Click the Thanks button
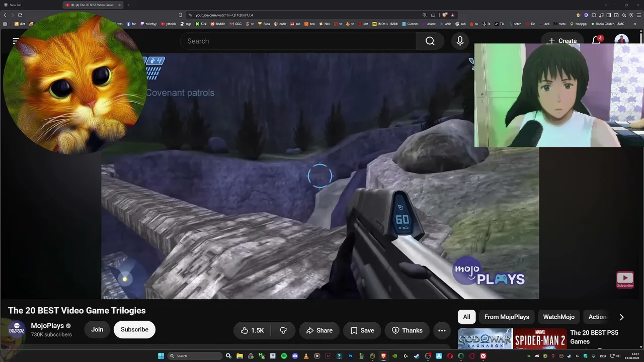The width and height of the screenshot is (644, 362). pyautogui.click(x=407, y=330)
